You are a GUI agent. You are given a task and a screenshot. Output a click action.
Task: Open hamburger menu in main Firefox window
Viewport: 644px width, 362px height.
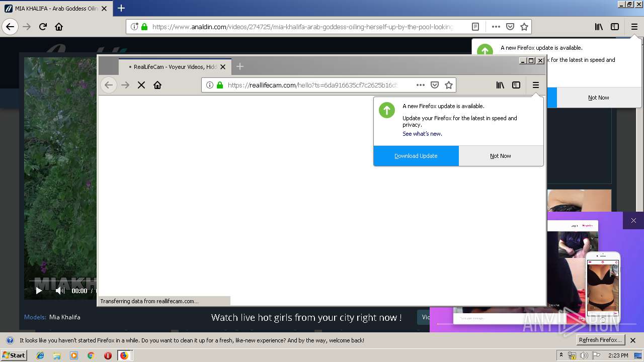(x=634, y=27)
